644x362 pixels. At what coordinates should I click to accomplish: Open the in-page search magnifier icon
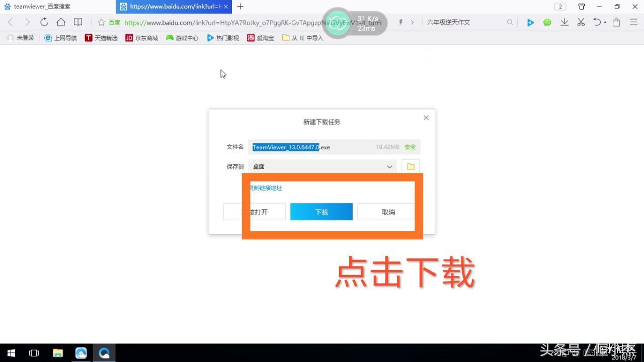(x=510, y=22)
